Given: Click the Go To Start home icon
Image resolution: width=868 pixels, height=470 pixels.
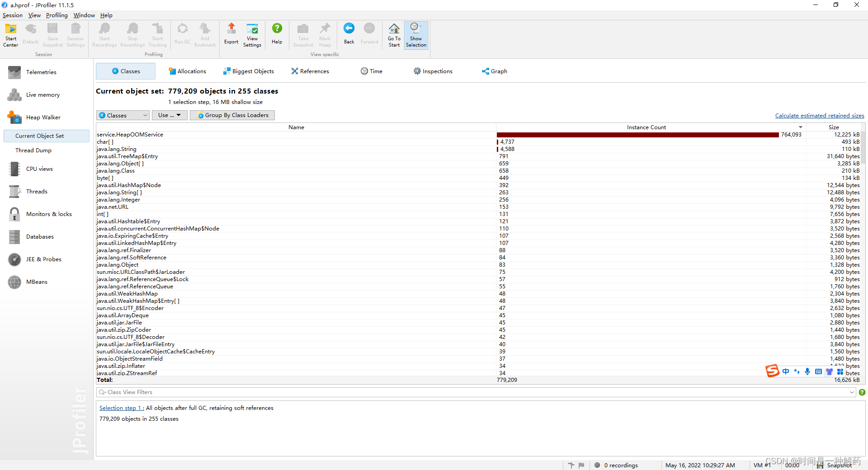Looking at the screenshot, I should coord(394,35).
